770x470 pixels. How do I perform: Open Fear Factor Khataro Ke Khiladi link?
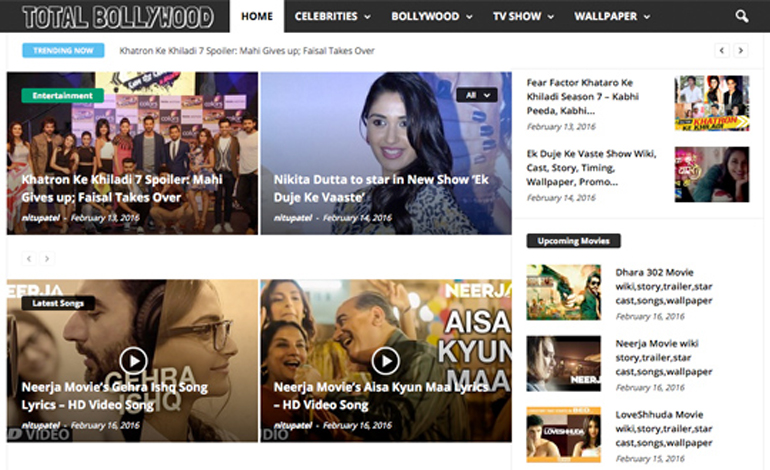tap(582, 96)
